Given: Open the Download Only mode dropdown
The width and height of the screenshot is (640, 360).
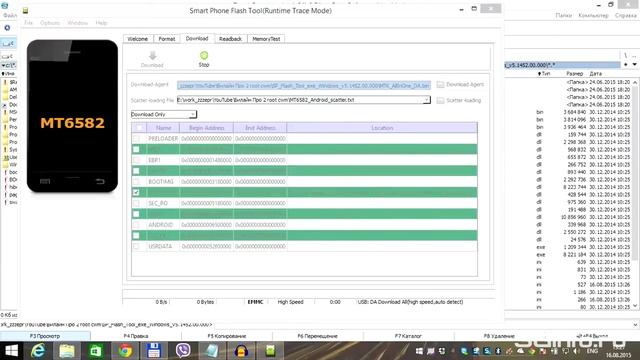Looking at the screenshot, I should coord(164,115).
